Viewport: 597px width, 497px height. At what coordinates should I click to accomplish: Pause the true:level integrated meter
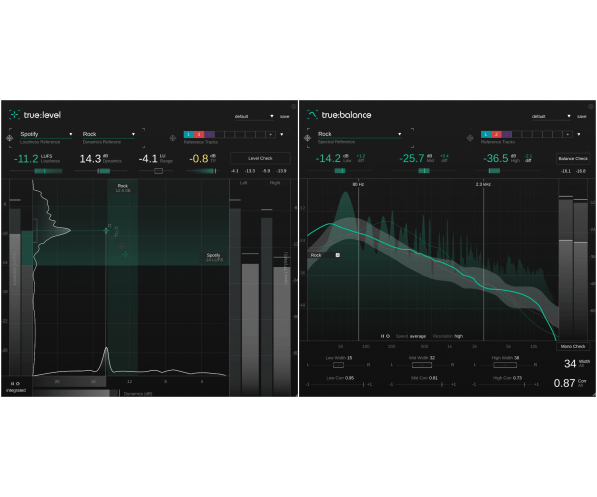tap(12, 384)
